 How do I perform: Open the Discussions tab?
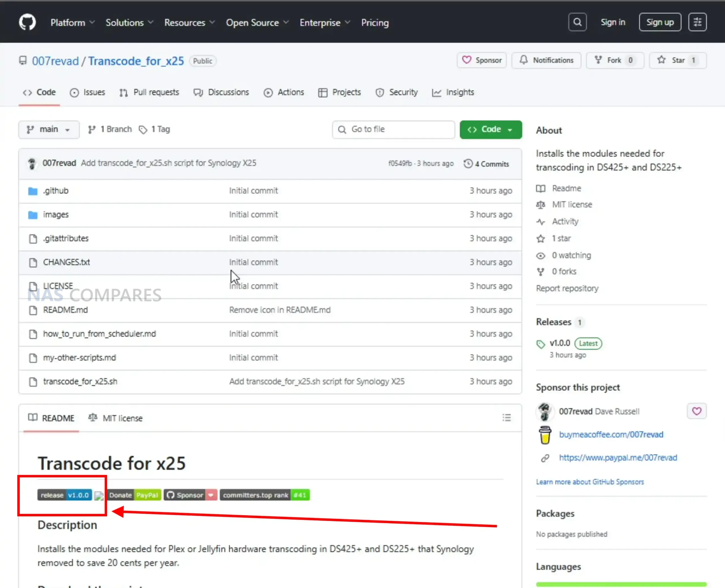pyautogui.click(x=221, y=93)
